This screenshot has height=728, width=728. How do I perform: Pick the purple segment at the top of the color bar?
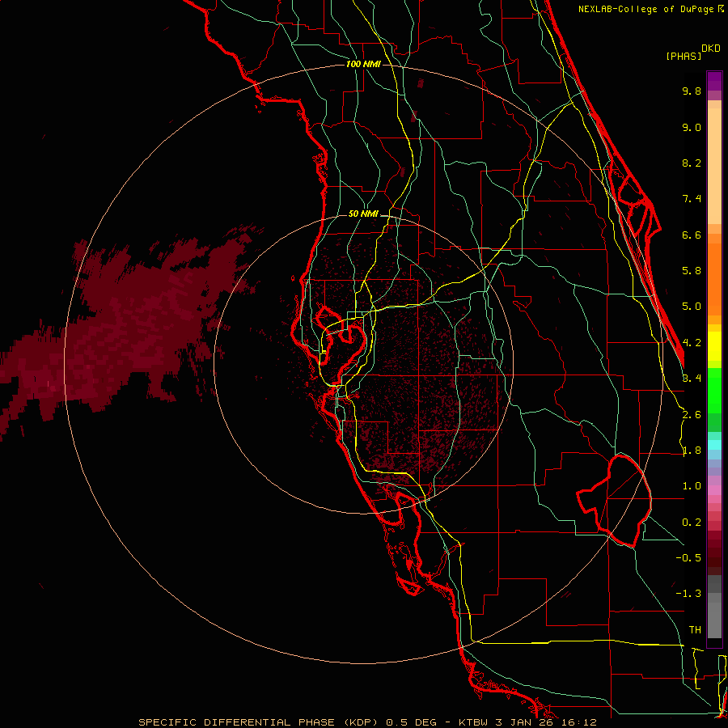tap(714, 81)
